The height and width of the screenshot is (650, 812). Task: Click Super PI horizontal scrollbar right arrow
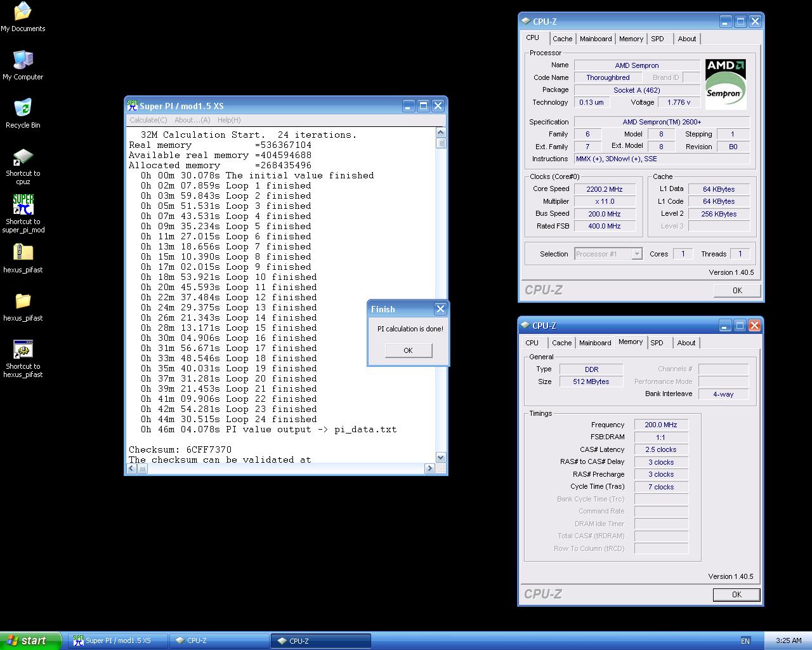pyautogui.click(x=429, y=468)
